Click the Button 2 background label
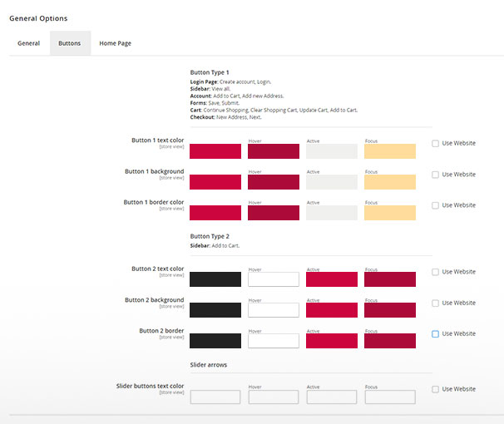 tap(155, 299)
